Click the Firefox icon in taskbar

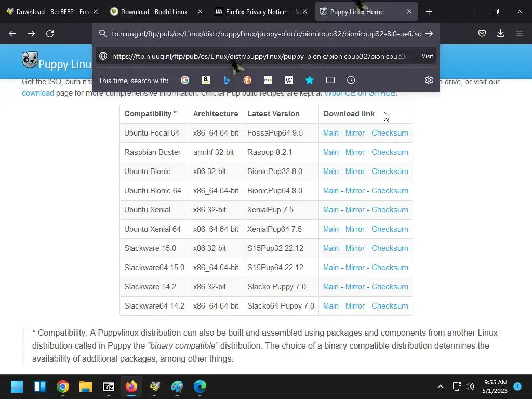tap(131, 387)
